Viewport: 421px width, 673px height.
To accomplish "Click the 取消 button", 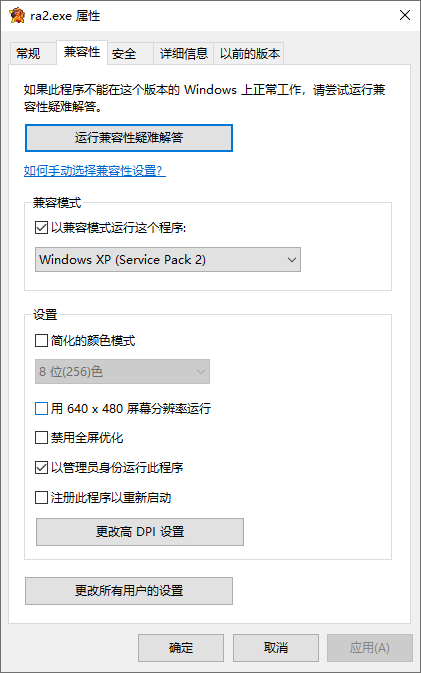I will [276, 648].
